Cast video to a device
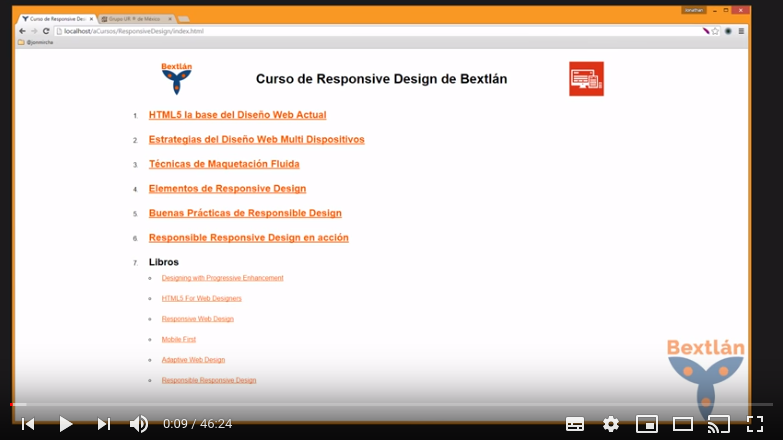Screen dimensions: 783x440 719,424
